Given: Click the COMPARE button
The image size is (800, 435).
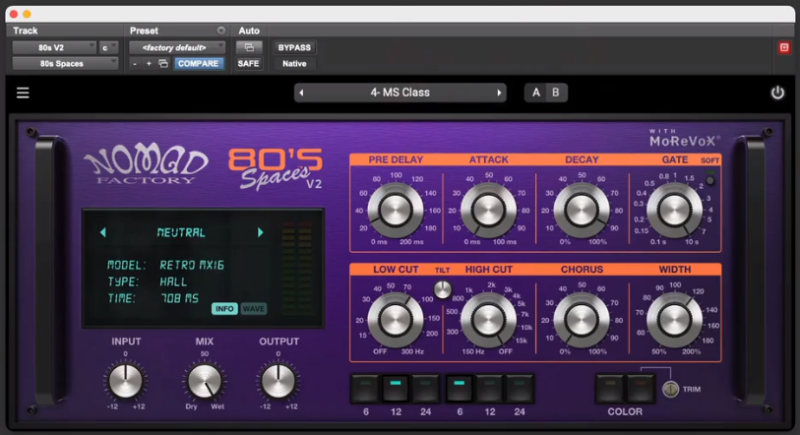Looking at the screenshot, I should [199, 63].
